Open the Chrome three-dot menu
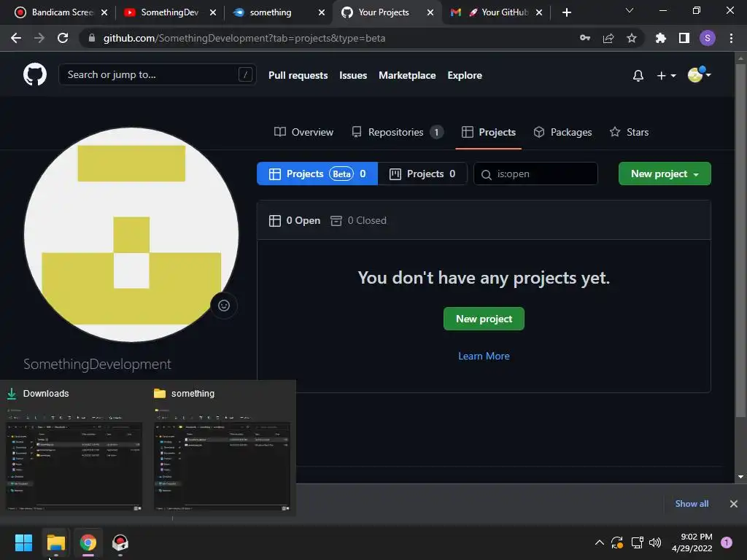Image resolution: width=747 pixels, height=560 pixels. [x=731, y=38]
